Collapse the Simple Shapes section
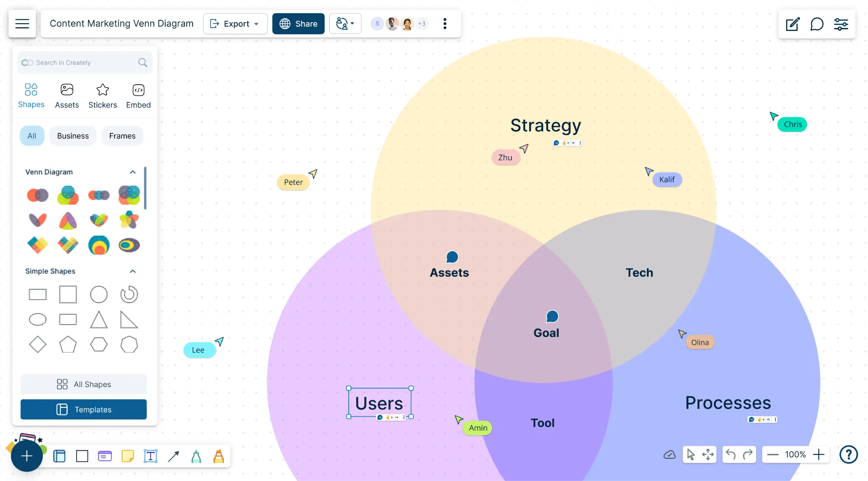The width and height of the screenshot is (868, 481). click(x=132, y=271)
